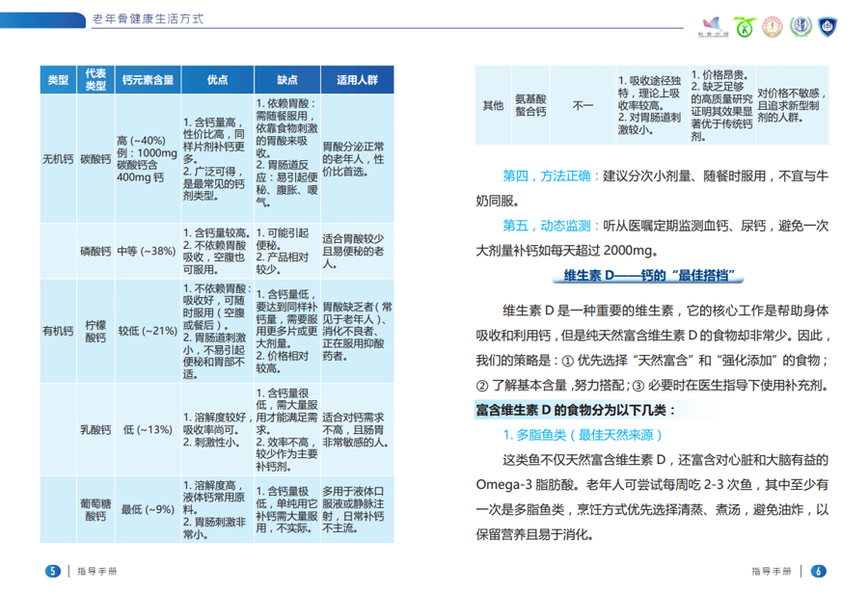The width and height of the screenshot is (868, 595).
Task: Click the 高 (~40%) calcium content cell
Action: pos(148,159)
